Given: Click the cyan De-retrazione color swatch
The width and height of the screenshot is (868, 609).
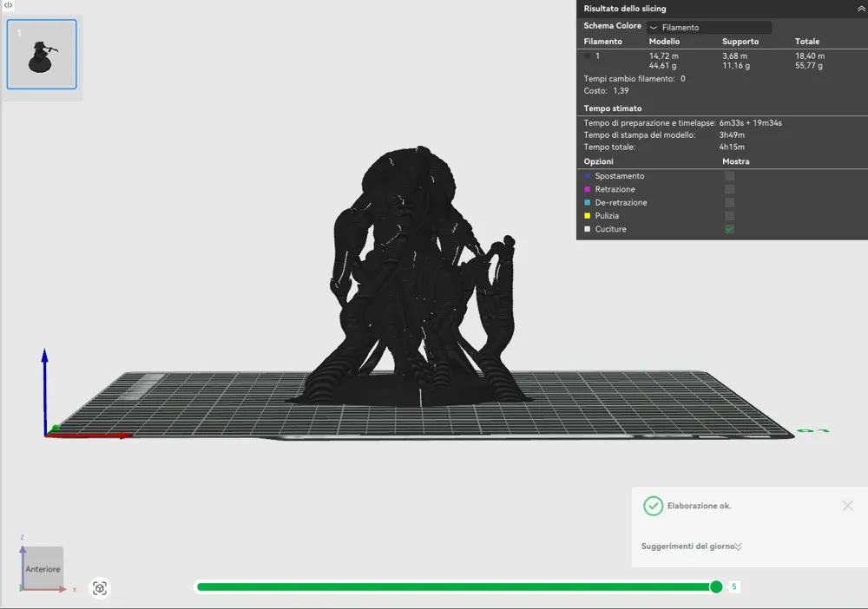Looking at the screenshot, I should tap(588, 202).
